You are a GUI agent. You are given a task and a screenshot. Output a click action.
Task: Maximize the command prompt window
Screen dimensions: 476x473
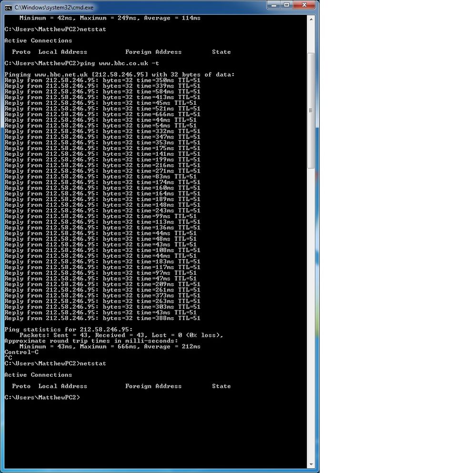pos(286,5)
